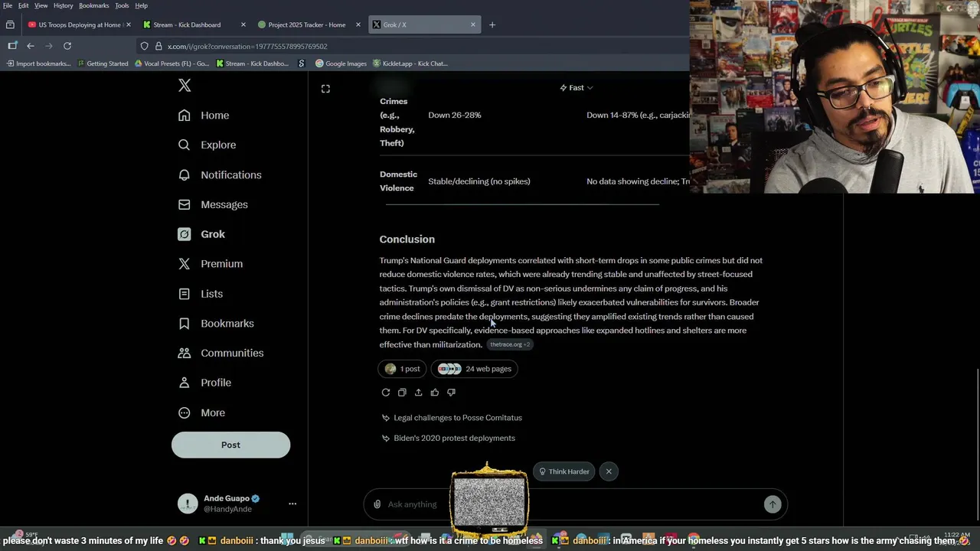Open the 24 web pages sources
This screenshot has height=551, width=980.
pos(475,369)
